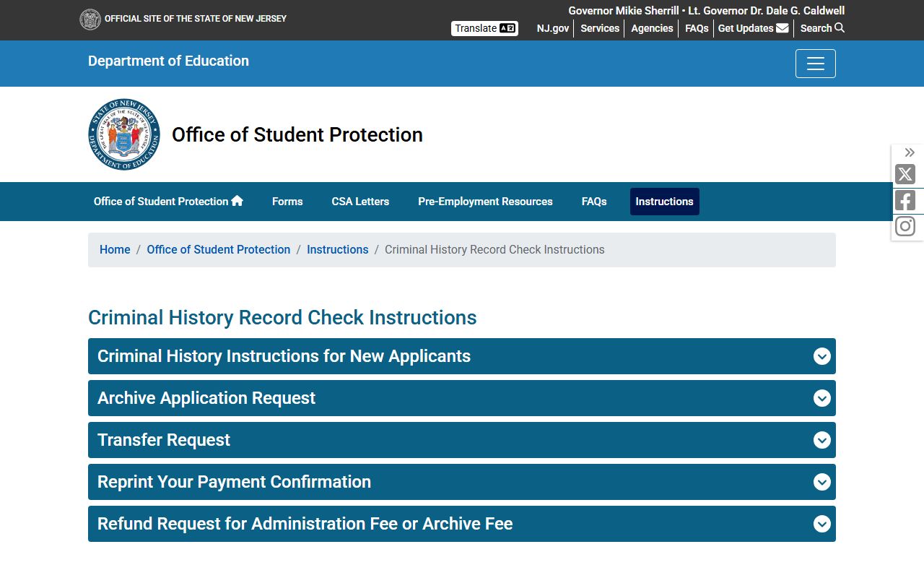924x578 pixels.
Task: Click Office of Student Protection breadcrumb link
Action: click(219, 249)
